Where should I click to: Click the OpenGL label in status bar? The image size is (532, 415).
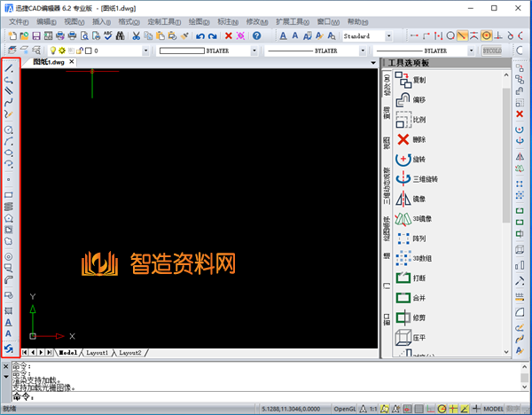pyautogui.click(x=344, y=409)
